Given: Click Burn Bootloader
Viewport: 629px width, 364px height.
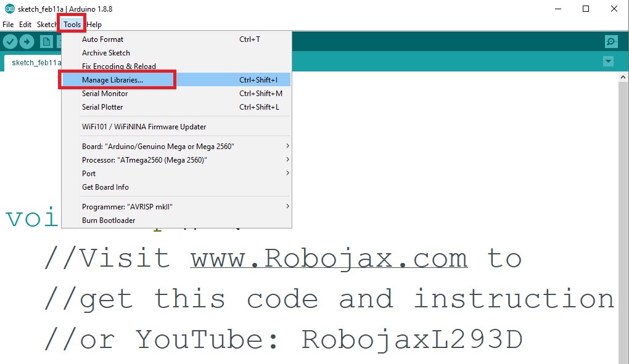Looking at the screenshot, I should pyautogui.click(x=176, y=220).
